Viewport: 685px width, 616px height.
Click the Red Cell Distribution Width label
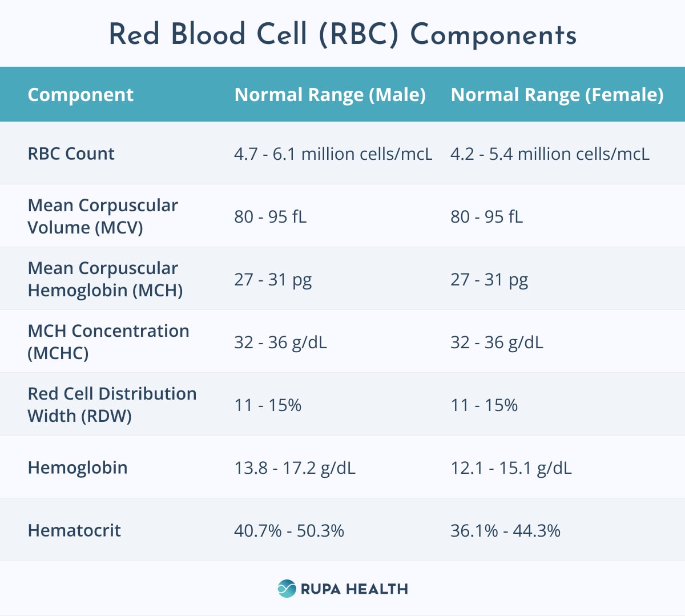112,405
